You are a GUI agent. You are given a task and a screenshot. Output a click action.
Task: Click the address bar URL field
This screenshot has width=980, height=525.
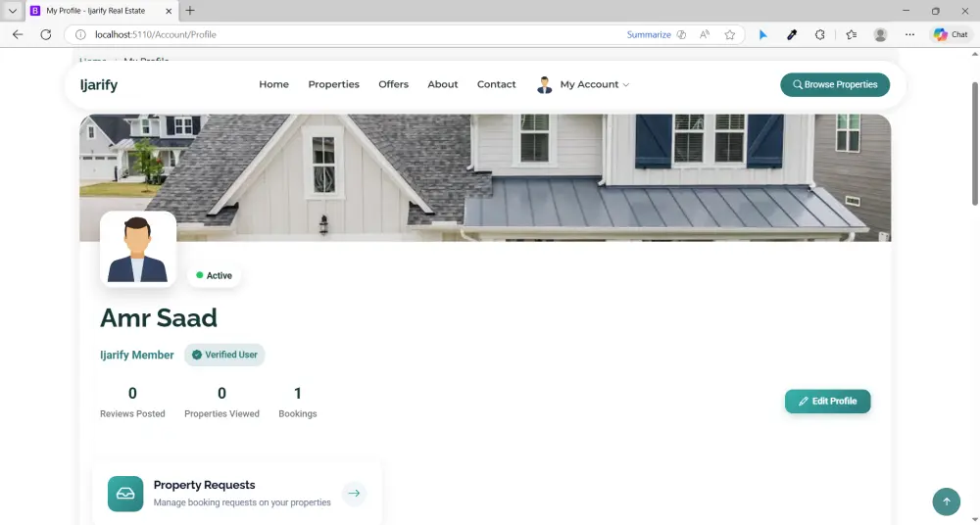(x=357, y=35)
